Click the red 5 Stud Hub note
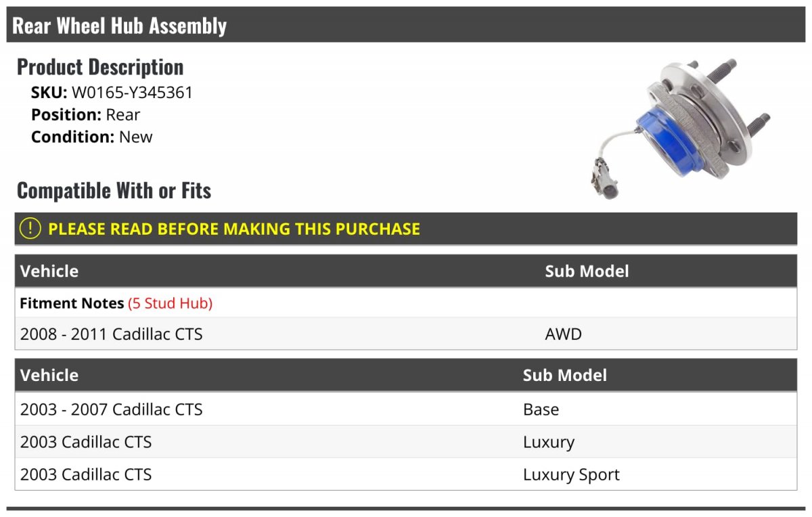This screenshot has height=517, width=812. point(170,303)
